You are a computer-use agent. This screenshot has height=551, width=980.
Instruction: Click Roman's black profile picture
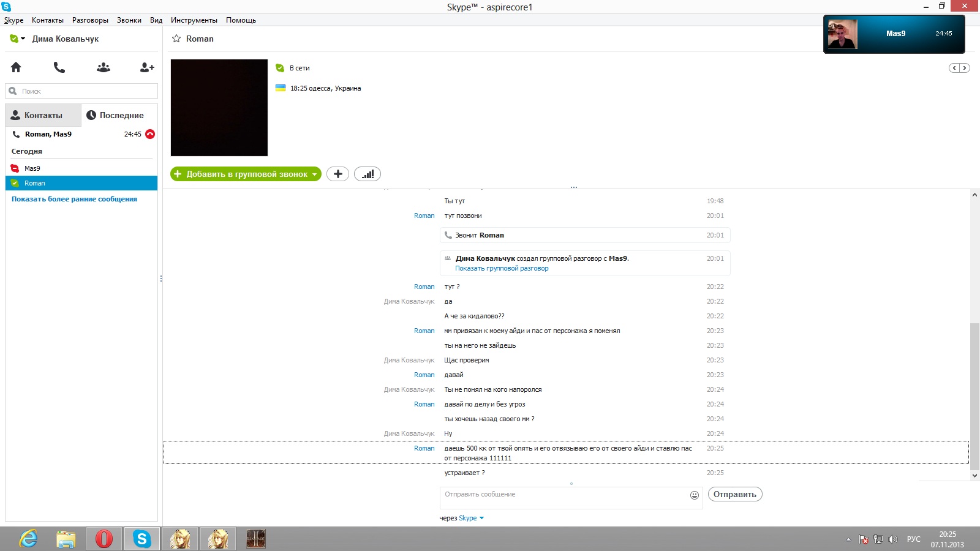[219, 108]
